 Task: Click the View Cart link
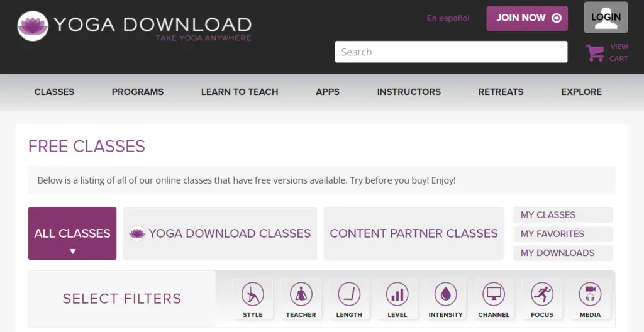[619, 53]
